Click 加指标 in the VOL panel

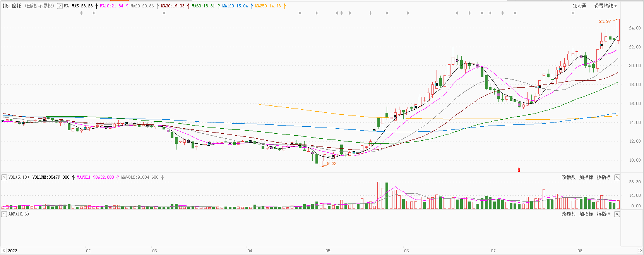(x=586, y=177)
